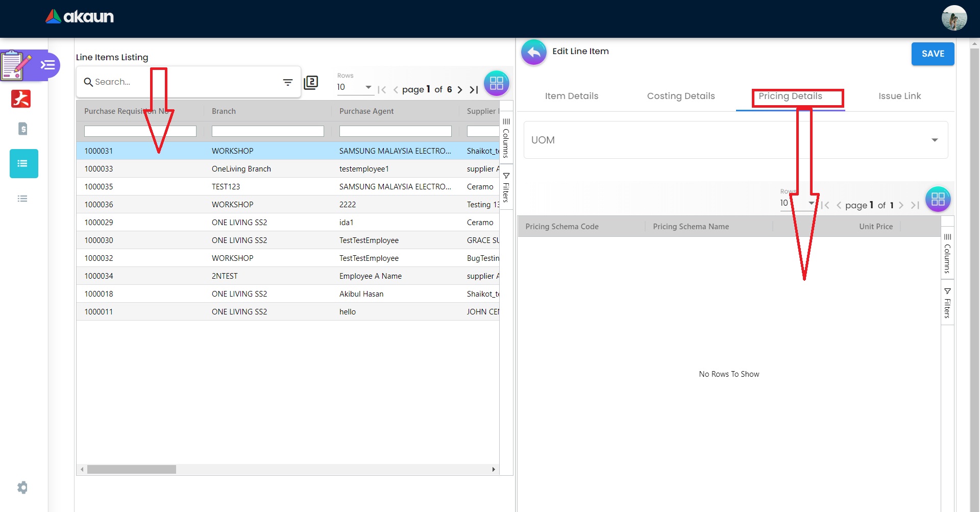Screen dimensions: 980x512
Task: Click the red Akaun app icon in sidebar
Action: click(x=21, y=99)
